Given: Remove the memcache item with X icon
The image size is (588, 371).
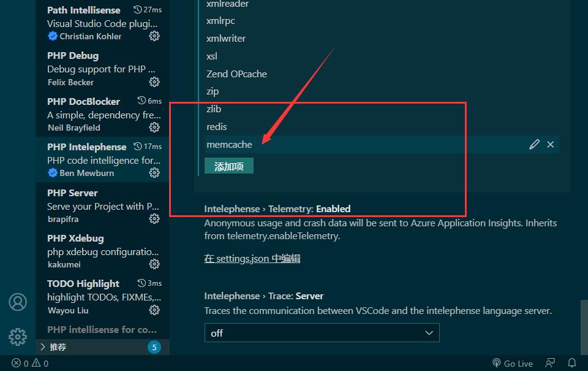Looking at the screenshot, I should [550, 145].
